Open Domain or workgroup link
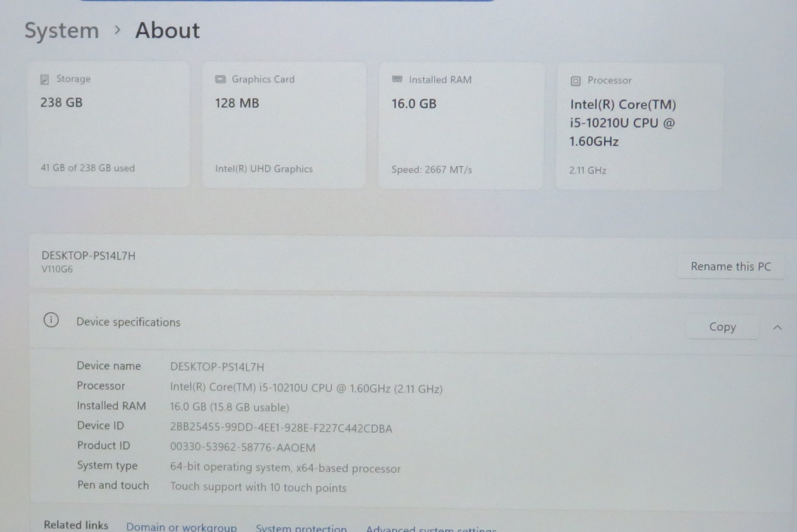The width and height of the screenshot is (797, 532). click(181, 527)
